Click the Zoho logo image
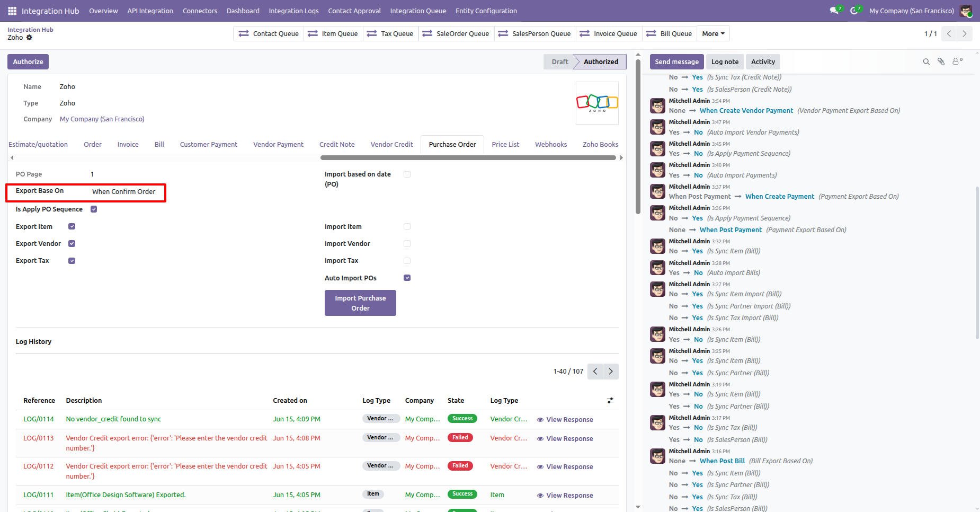The image size is (980, 512). click(x=597, y=103)
